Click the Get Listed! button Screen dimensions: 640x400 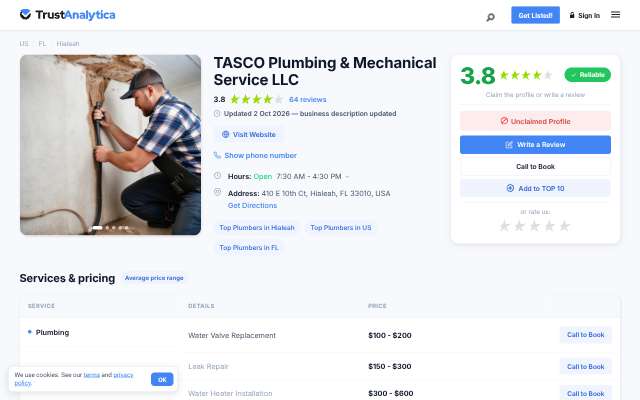pos(535,15)
